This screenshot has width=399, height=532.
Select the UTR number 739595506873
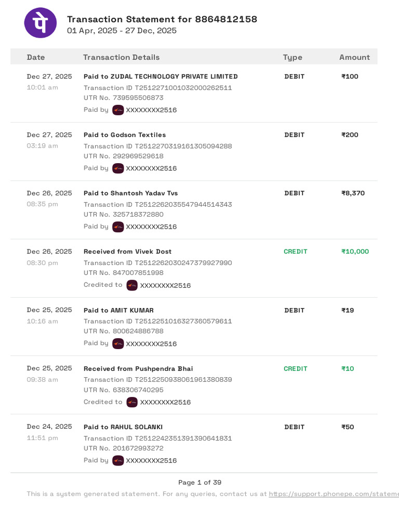(138, 98)
